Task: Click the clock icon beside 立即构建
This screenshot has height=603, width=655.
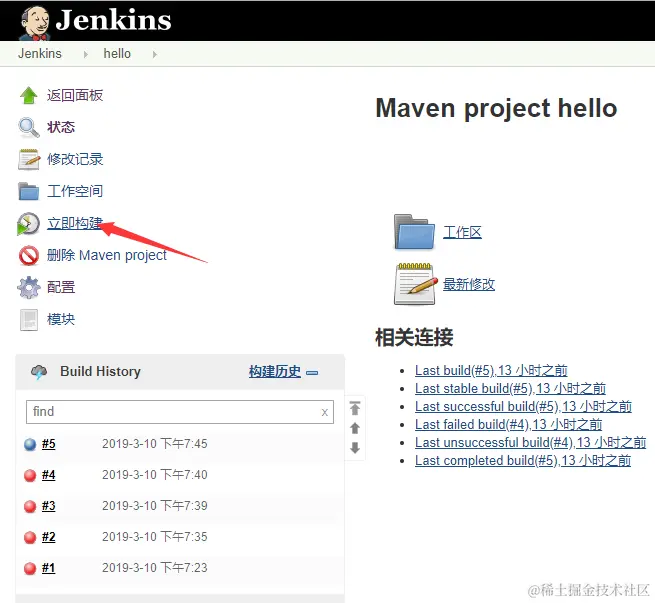Action: click(28, 223)
